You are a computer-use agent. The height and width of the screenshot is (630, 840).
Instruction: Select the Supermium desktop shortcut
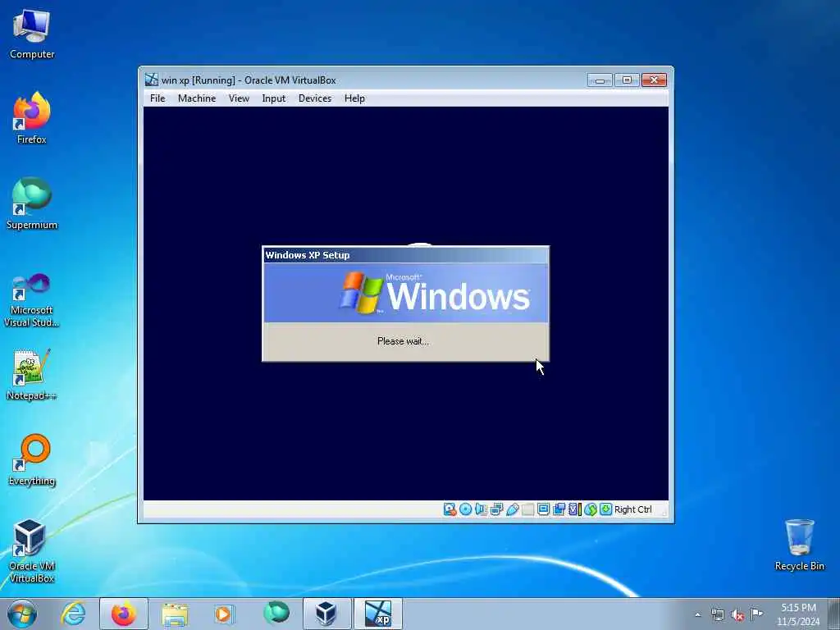[32, 204]
